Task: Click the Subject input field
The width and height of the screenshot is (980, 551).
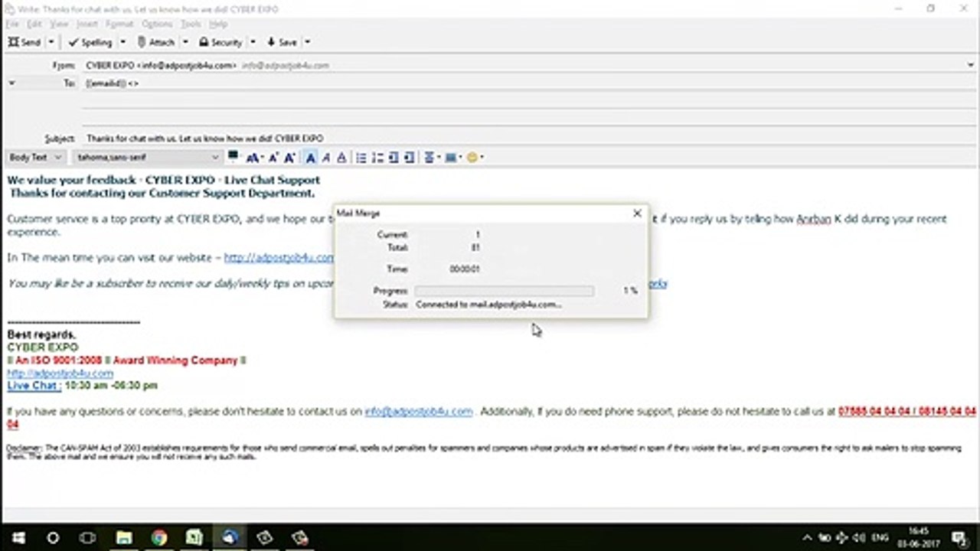Action: tap(528, 139)
